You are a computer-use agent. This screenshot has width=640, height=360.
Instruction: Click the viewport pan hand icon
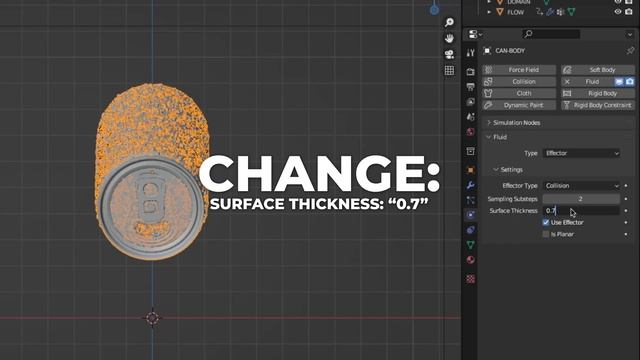point(449,38)
